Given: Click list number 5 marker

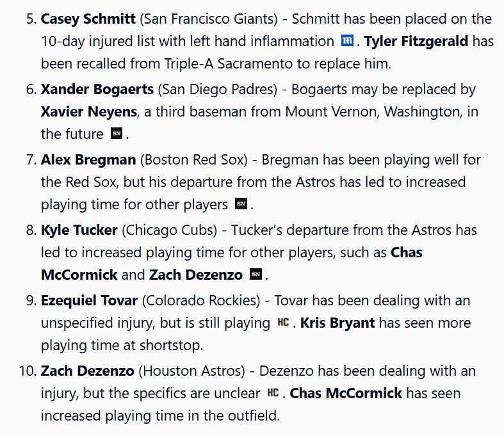Looking at the screenshot, I should pos(31,19).
